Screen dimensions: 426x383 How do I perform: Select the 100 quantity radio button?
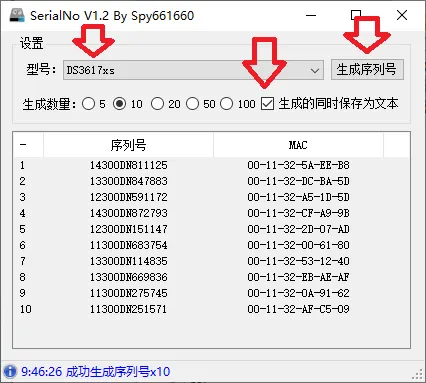(x=226, y=104)
